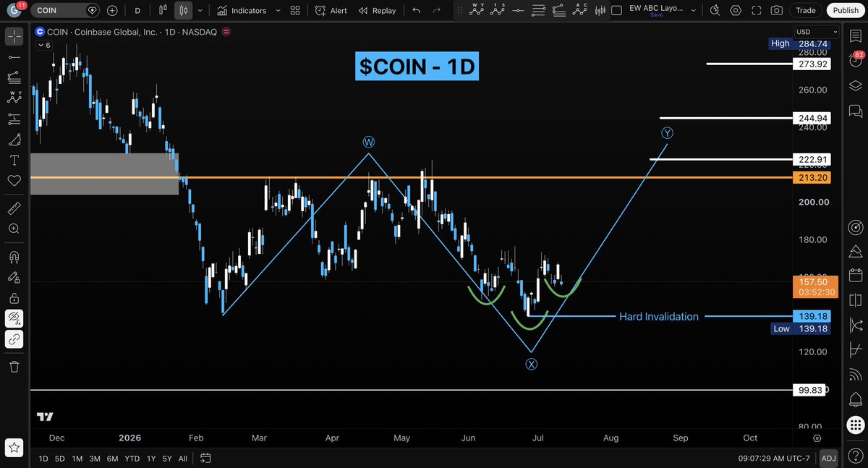Open the D timeframe interval selector
Image resolution: width=868 pixels, height=468 pixels.
coord(138,10)
